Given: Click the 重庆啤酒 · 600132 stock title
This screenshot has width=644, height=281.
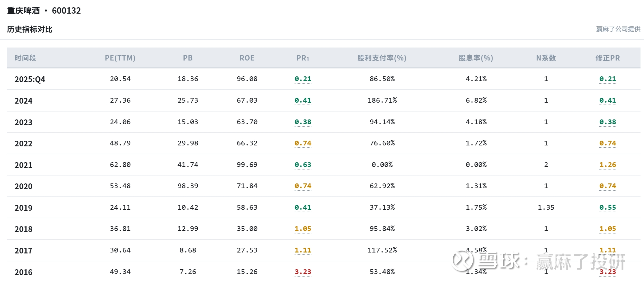Looking at the screenshot, I should click(44, 11).
